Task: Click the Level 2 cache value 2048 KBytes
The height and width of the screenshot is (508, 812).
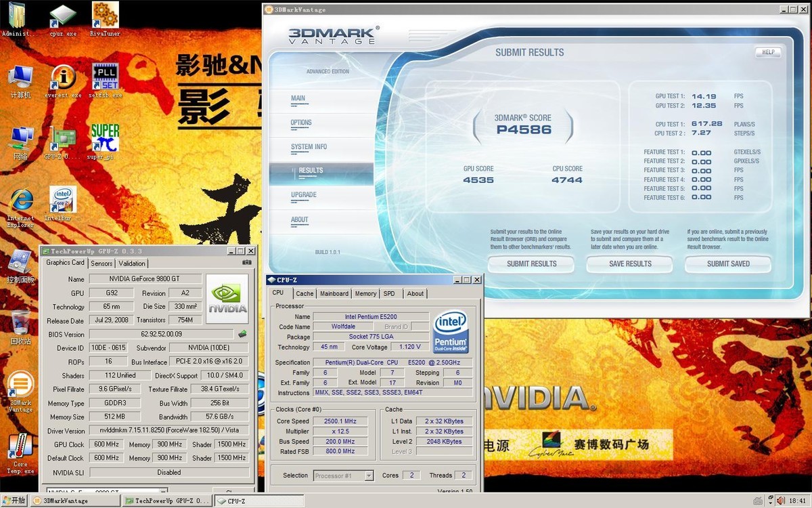Action: click(x=444, y=442)
